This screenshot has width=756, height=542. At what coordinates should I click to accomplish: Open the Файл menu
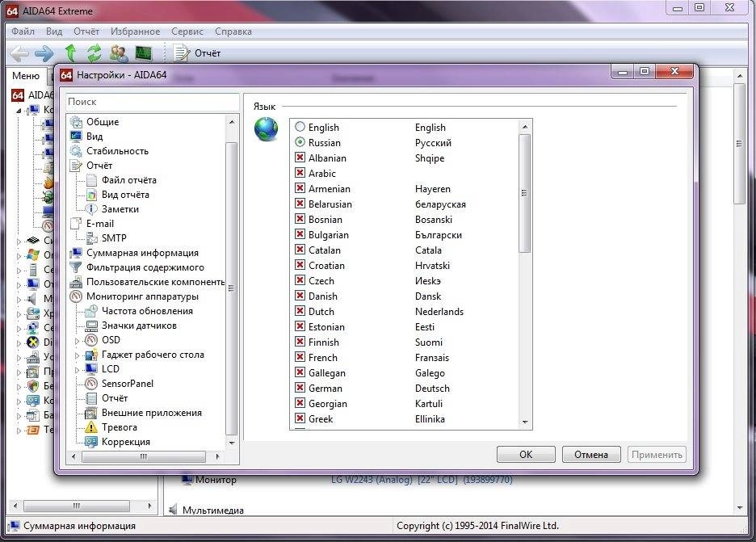click(23, 32)
